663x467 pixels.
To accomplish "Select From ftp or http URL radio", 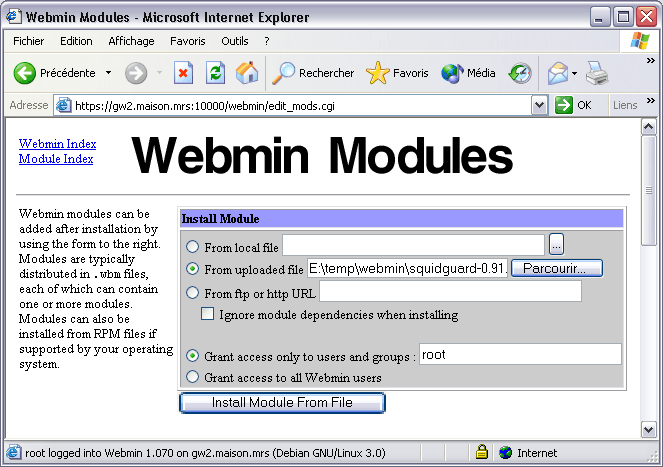I will pyautogui.click(x=192, y=292).
